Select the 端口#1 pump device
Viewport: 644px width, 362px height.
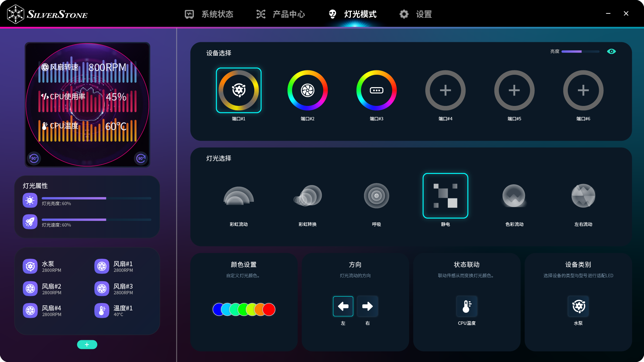click(x=238, y=90)
